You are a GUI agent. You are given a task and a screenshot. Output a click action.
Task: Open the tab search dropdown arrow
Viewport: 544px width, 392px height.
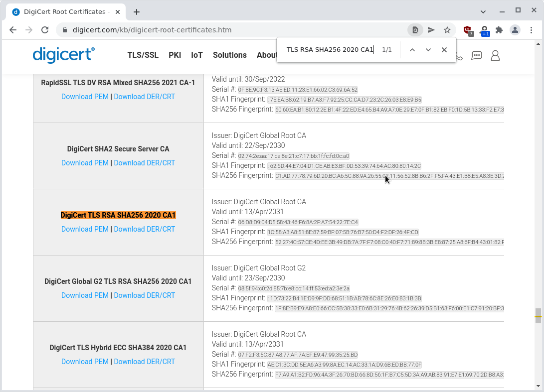483,12
